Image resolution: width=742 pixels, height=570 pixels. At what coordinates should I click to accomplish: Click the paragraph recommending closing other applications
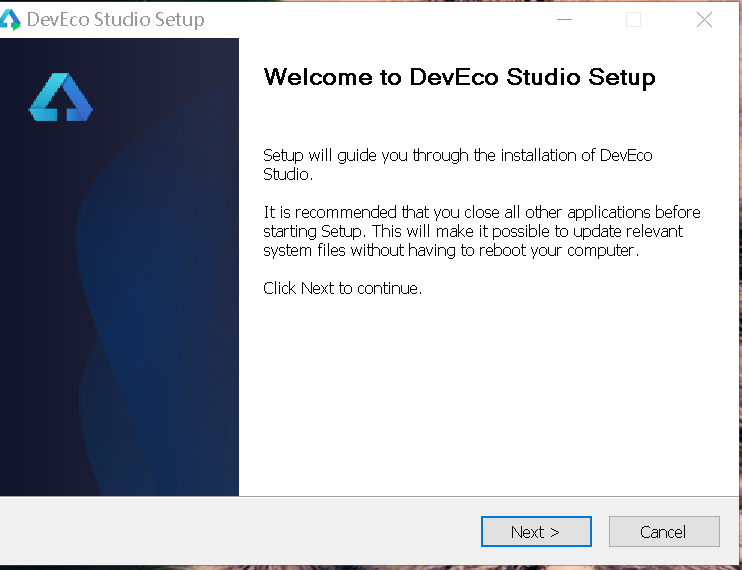pos(481,231)
